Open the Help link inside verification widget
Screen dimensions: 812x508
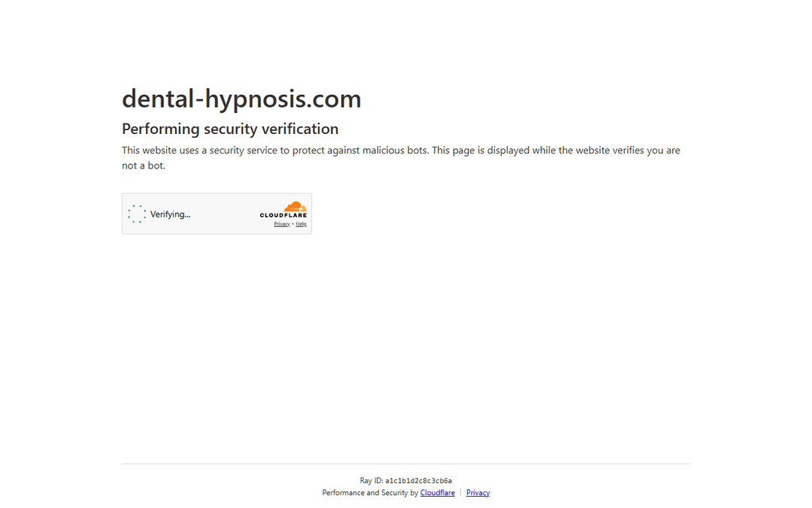(301, 224)
